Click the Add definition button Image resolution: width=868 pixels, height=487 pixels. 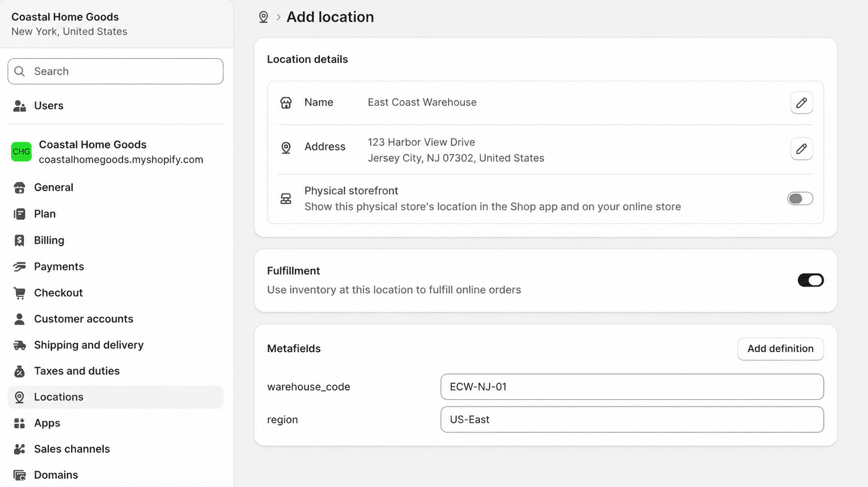[780, 349]
